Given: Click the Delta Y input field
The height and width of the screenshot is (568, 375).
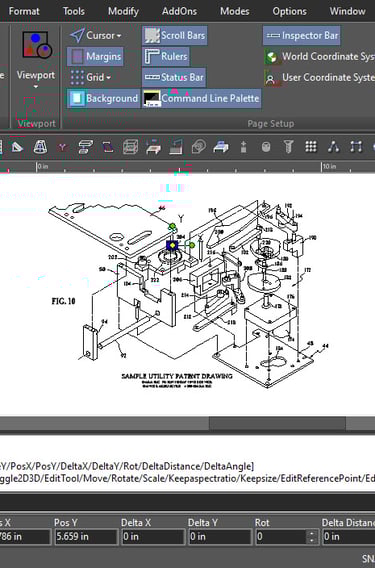Looking at the screenshot, I should pyautogui.click(x=220, y=536).
